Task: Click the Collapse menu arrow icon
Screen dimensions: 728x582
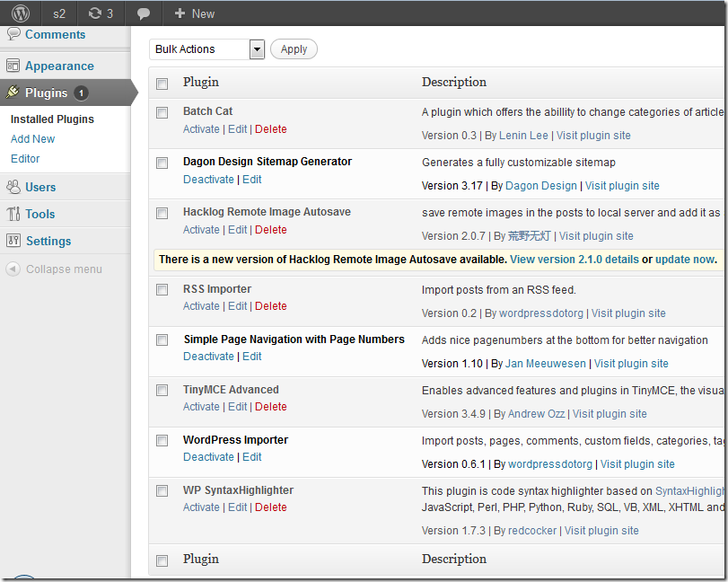Action: pyautogui.click(x=13, y=269)
